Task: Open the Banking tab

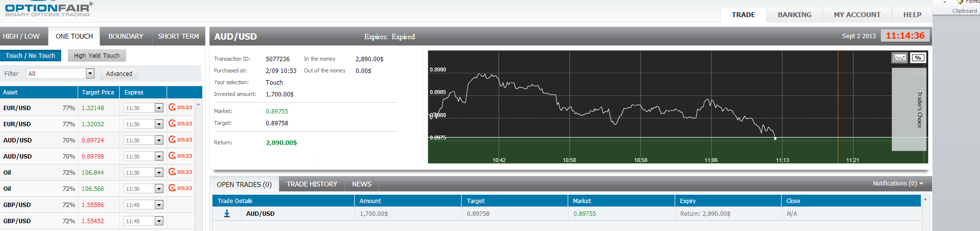Action: click(794, 15)
